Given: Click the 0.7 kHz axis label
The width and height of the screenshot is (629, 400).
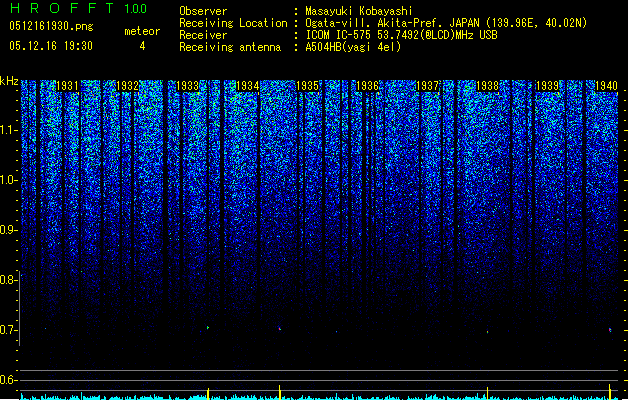Looking at the screenshot, I should pyautogui.click(x=9, y=330).
